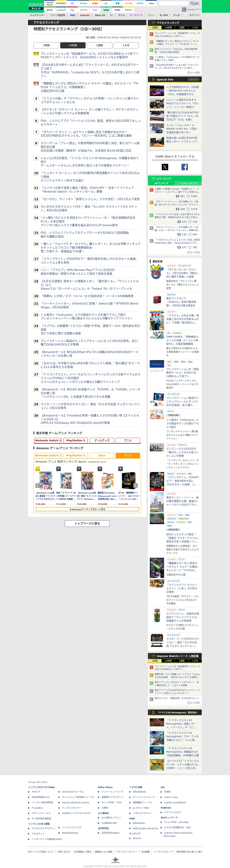Select the 1時間 ranking period button
Image resolution: width=230 pixels, height=868 pixels.
pyautogui.click(x=46, y=45)
